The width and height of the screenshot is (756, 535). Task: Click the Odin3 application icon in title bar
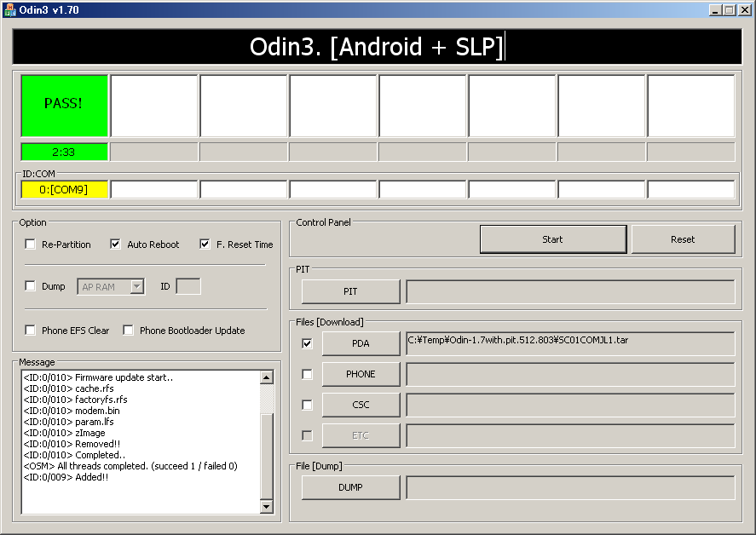[x=9, y=9]
